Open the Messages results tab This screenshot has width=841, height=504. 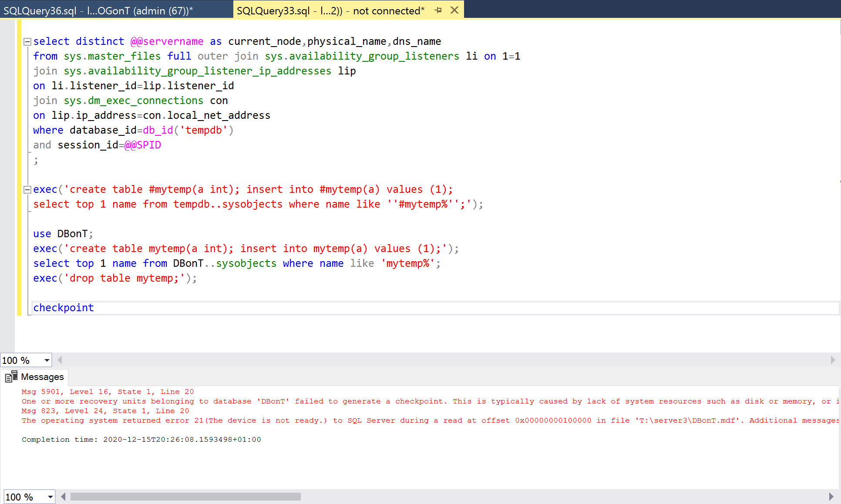(42, 377)
